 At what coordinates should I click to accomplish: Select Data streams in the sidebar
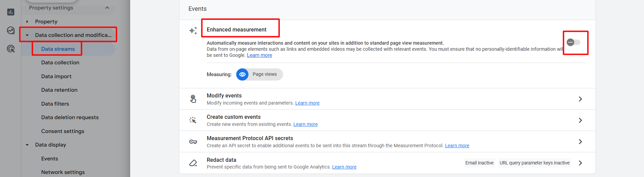tap(58, 49)
